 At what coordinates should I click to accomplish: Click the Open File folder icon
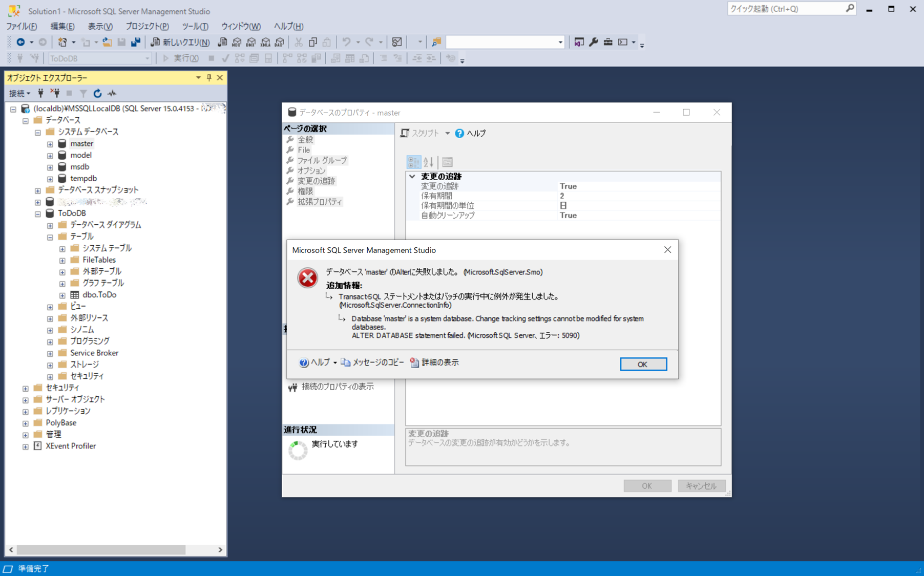(x=107, y=42)
